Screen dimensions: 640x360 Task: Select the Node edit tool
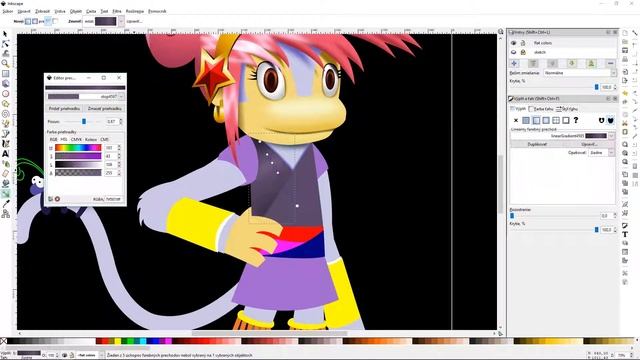coord(5,44)
